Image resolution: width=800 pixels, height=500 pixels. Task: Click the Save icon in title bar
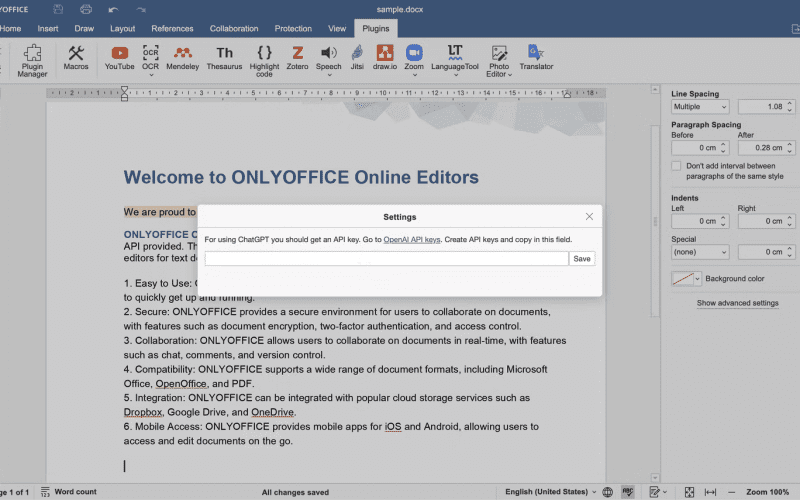(x=58, y=9)
